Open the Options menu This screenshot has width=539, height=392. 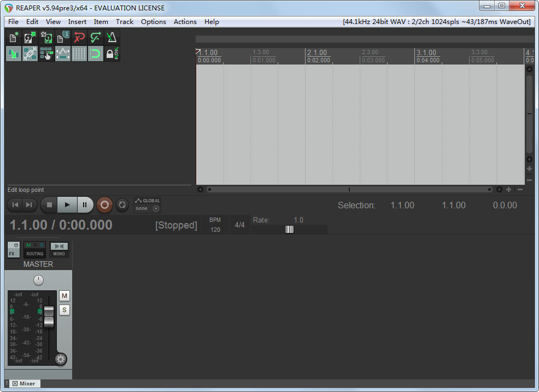coord(153,22)
